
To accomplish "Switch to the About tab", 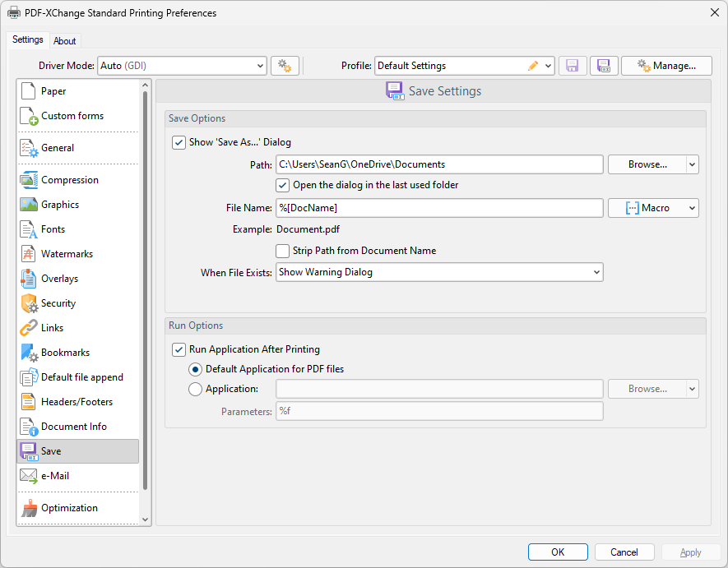I will pyautogui.click(x=65, y=41).
